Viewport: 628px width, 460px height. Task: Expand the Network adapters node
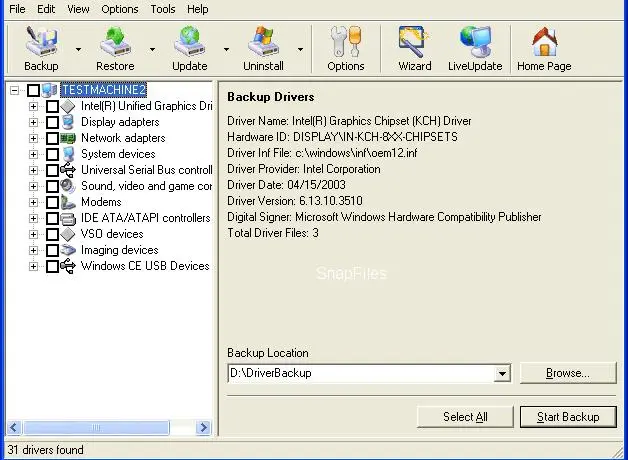(33, 138)
